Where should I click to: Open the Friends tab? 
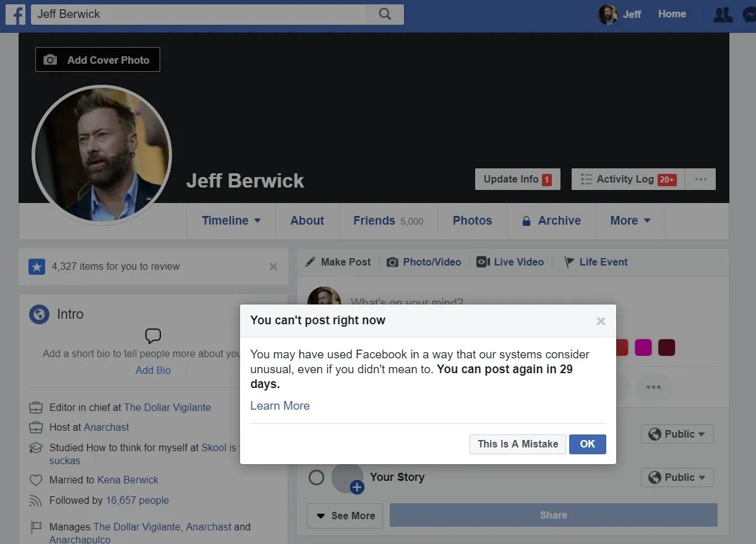tap(388, 221)
